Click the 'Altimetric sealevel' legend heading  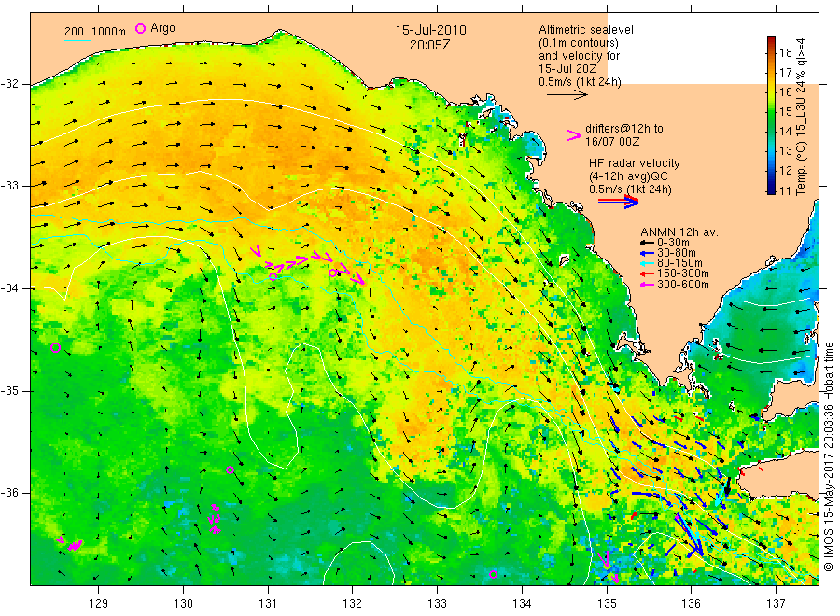[x=586, y=30]
